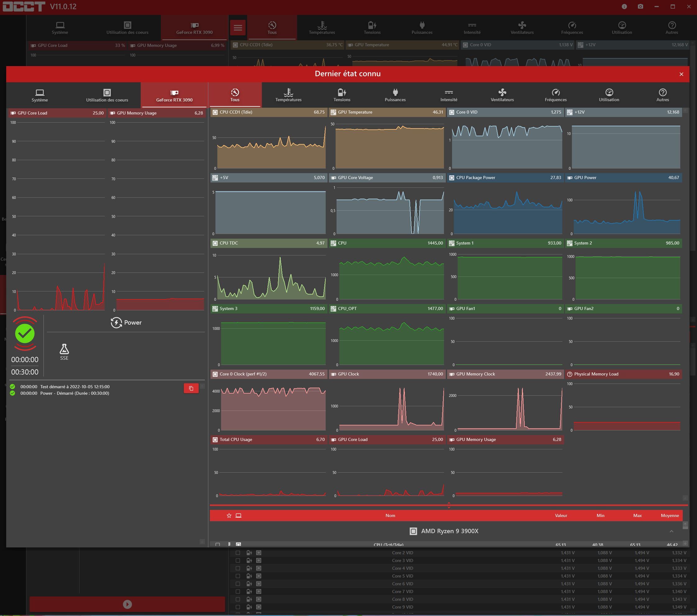697x616 pixels.
Task: Click the laptop icon in table header
Action: pyautogui.click(x=238, y=515)
